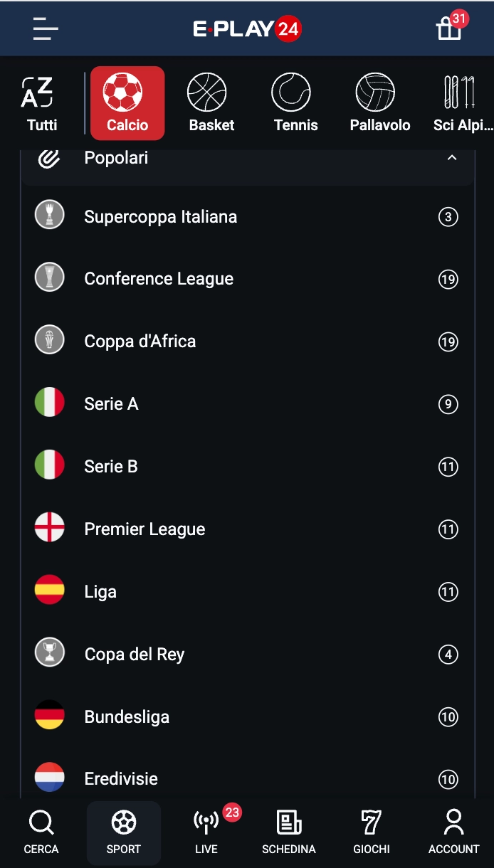Click the E-Play24 logo

click(x=247, y=29)
